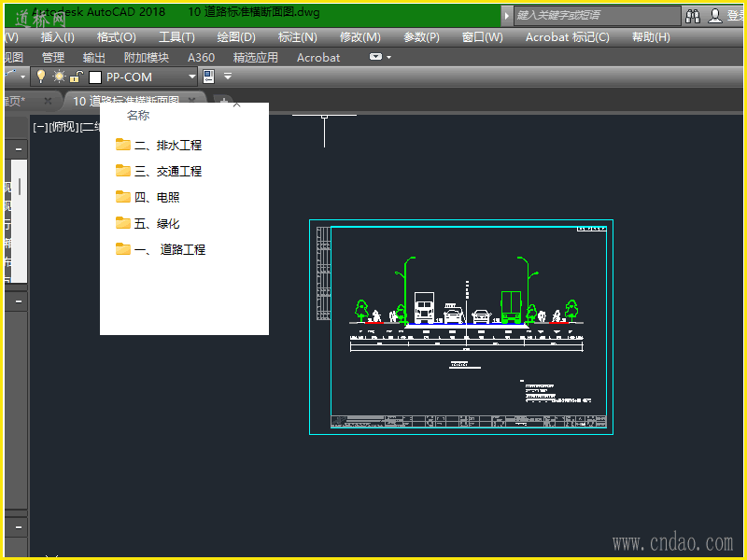
Task: Open the 绘图(D) menu
Action: pos(235,37)
